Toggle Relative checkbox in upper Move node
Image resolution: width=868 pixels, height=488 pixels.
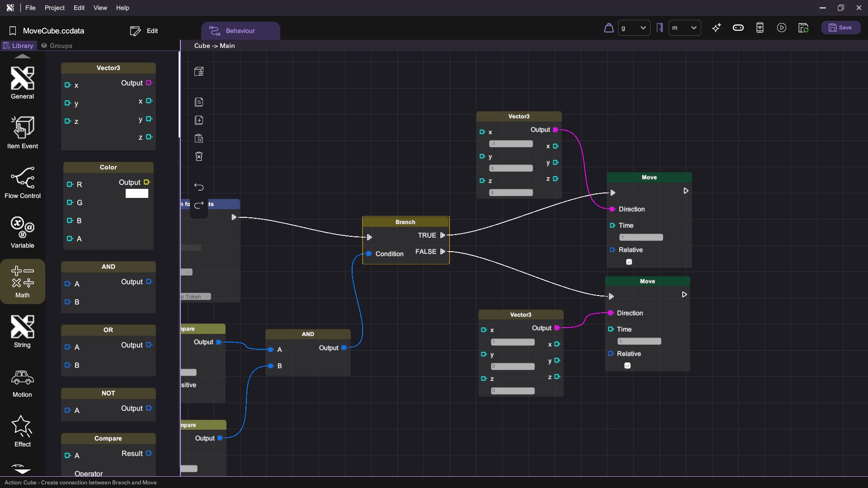coord(629,262)
